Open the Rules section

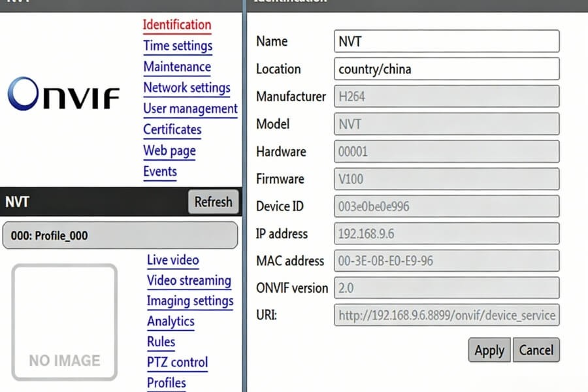click(161, 342)
